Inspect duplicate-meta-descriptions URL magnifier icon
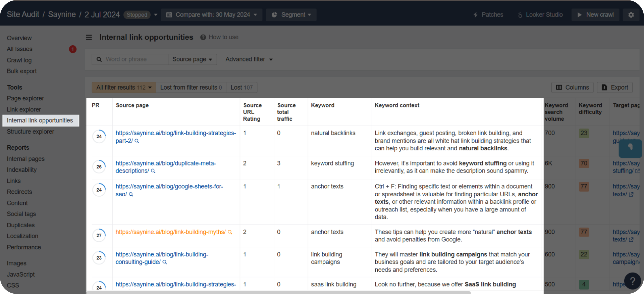Viewport: 644px width, 294px height. tap(153, 171)
